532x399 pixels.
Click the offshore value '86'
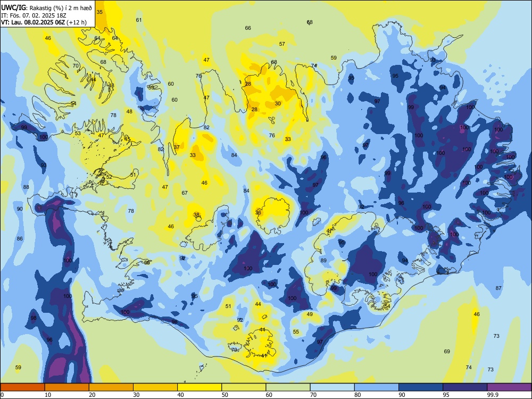tap(20, 238)
